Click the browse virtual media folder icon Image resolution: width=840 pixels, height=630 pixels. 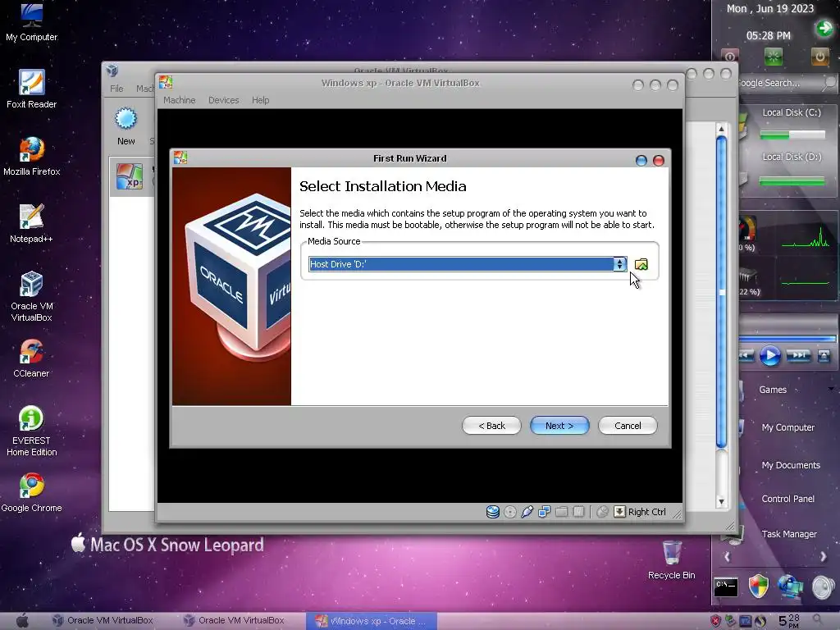[641, 264]
